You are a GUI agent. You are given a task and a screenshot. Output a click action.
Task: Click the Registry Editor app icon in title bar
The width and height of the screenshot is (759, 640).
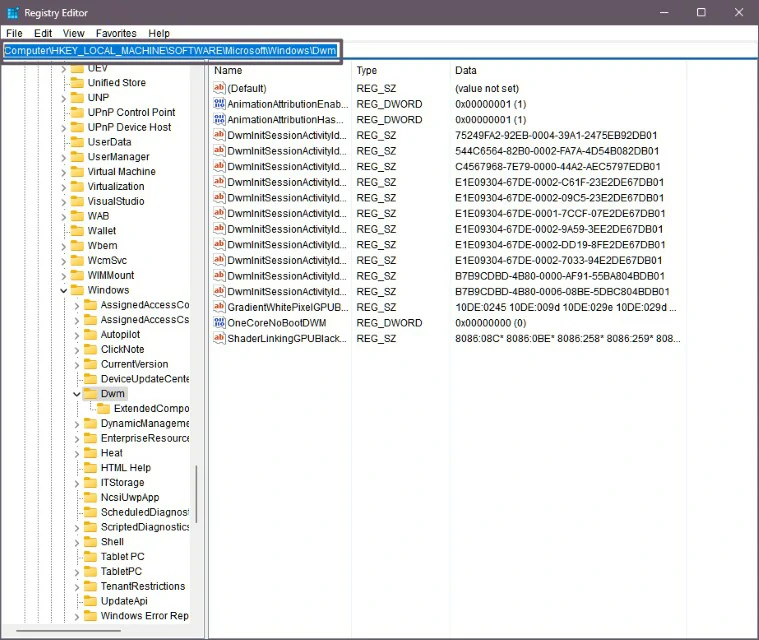point(13,12)
